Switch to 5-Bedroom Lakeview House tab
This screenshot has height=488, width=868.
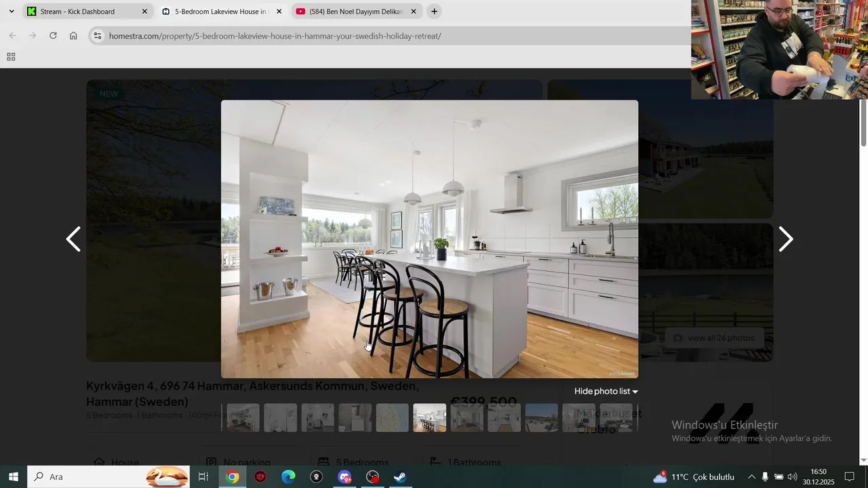tap(221, 12)
